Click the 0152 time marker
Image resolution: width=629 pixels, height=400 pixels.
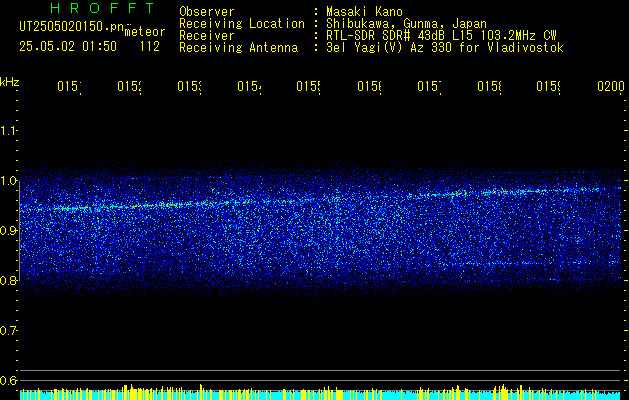pos(130,87)
